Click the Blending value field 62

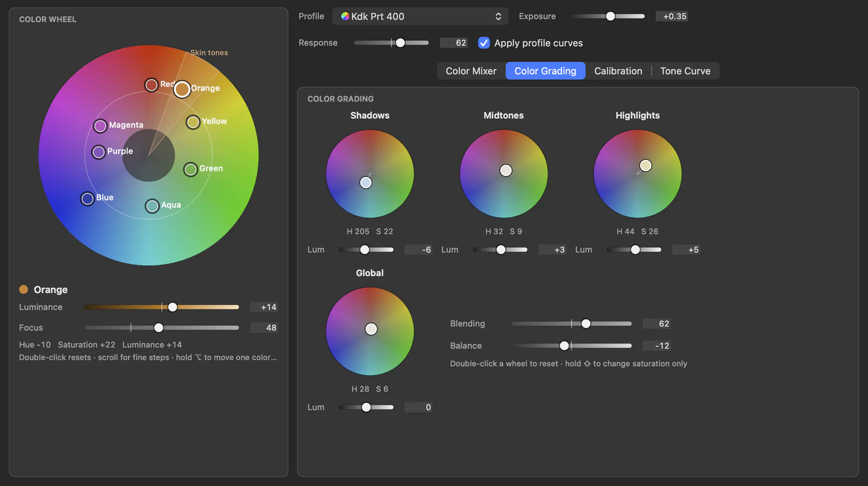(x=657, y=324)
